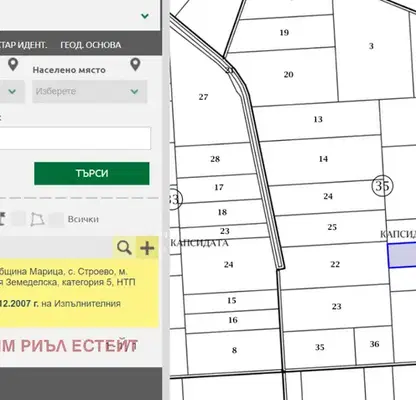Screen dimensions: 416x400
Task: Switch to ГЕОД. ОСНОВА tab
Action: coord(91,45)
